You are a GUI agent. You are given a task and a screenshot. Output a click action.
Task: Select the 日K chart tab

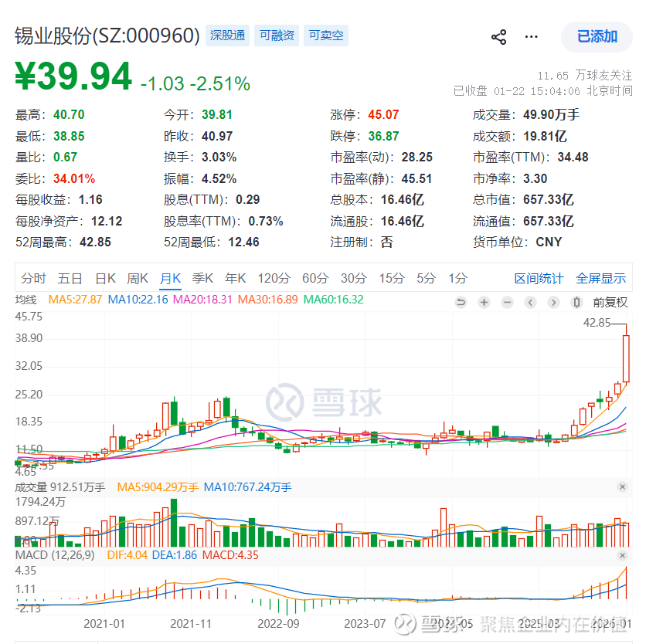(105, 278)
